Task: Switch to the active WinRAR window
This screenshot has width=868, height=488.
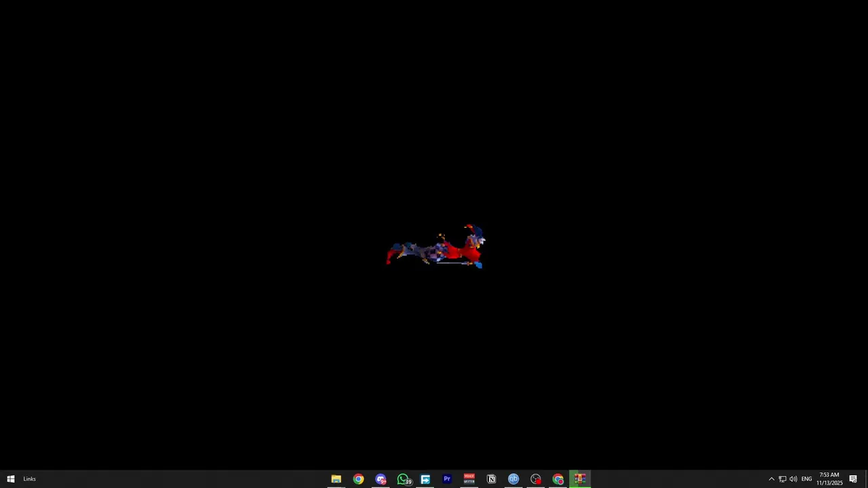Action: (x=580, y=479)
